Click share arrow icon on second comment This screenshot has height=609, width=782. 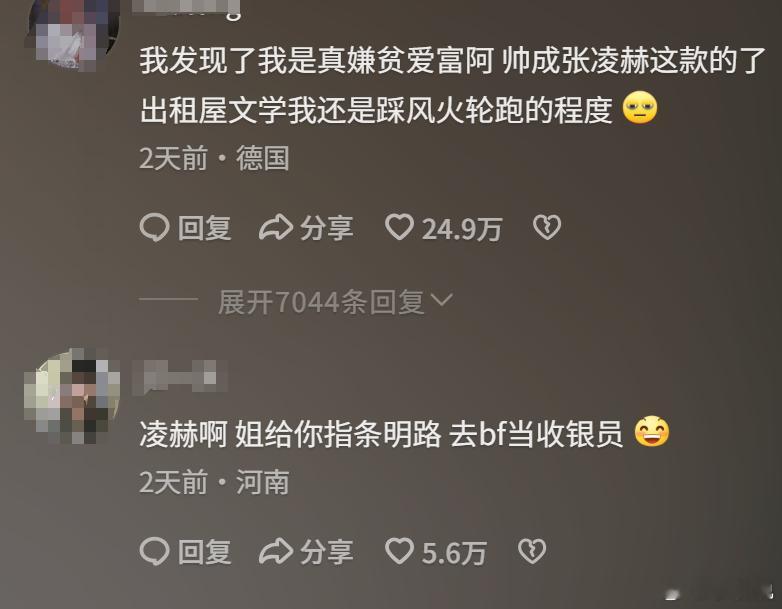[276, 551]
